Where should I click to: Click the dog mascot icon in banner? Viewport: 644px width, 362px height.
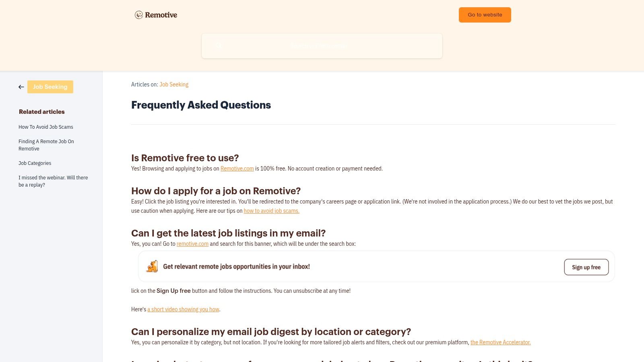pyautogui.click(x=152, y=266)
